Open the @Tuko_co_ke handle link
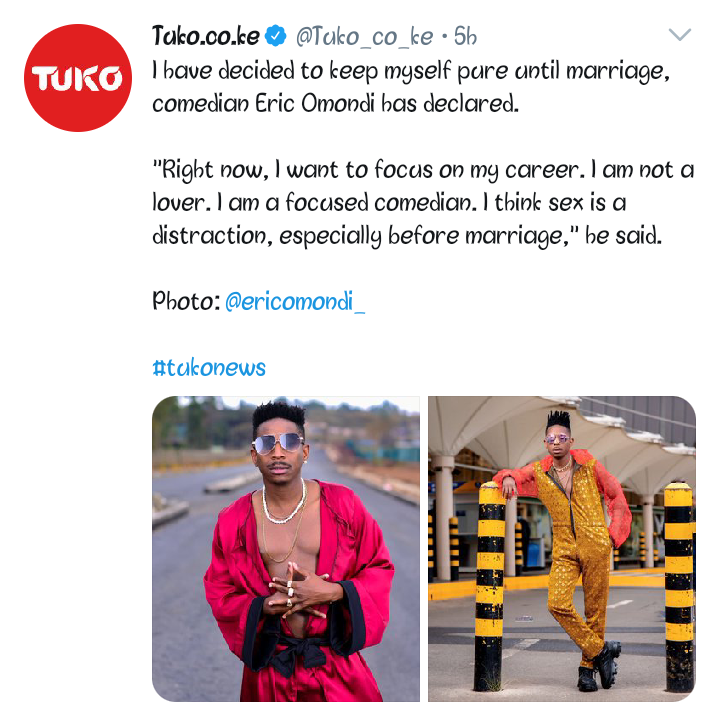 364,37
